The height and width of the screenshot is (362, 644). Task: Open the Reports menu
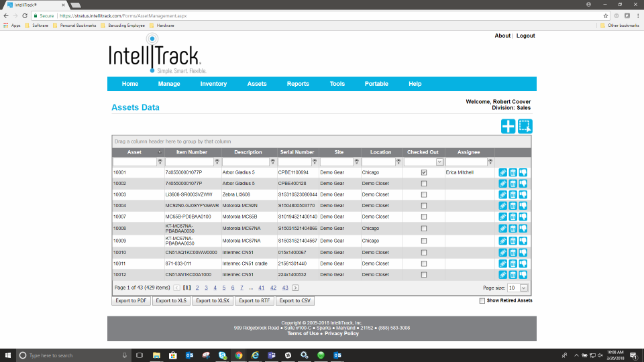[x=298, y=84]
